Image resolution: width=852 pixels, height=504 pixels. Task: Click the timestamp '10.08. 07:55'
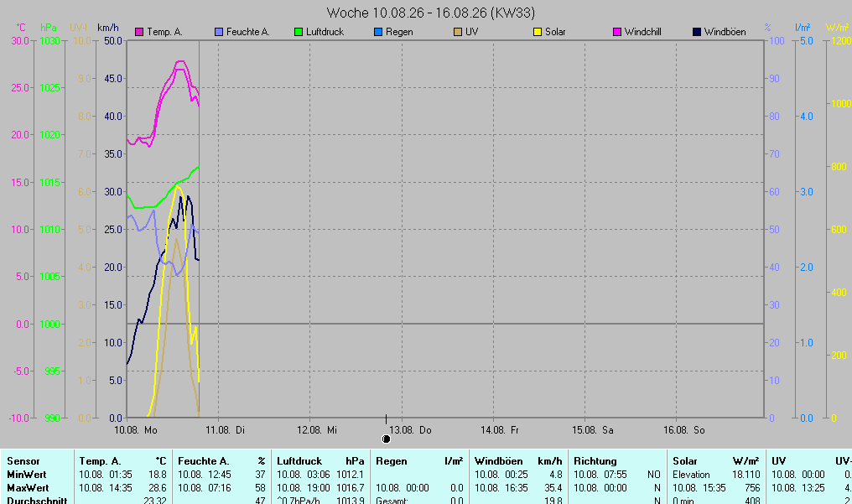coord(600,475)
